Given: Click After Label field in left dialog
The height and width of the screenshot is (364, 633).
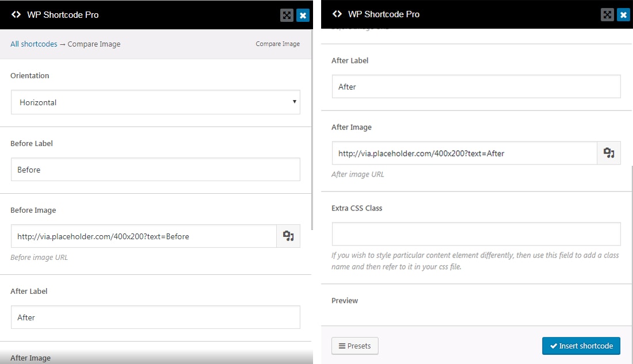Looking at the screenshot, I should click(x=155, y=317).
